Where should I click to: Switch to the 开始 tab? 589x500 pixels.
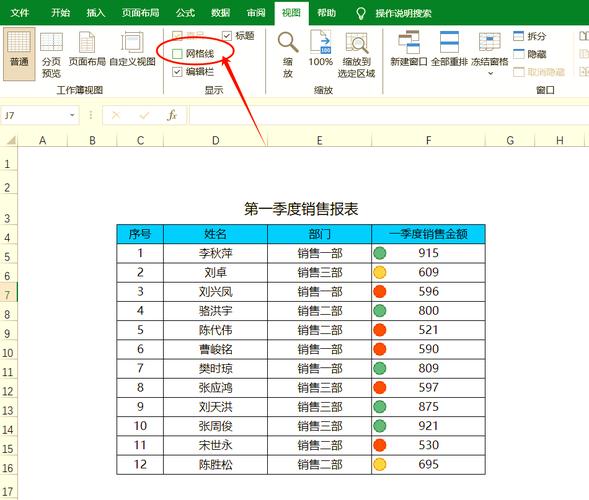[x=60, y=13]
